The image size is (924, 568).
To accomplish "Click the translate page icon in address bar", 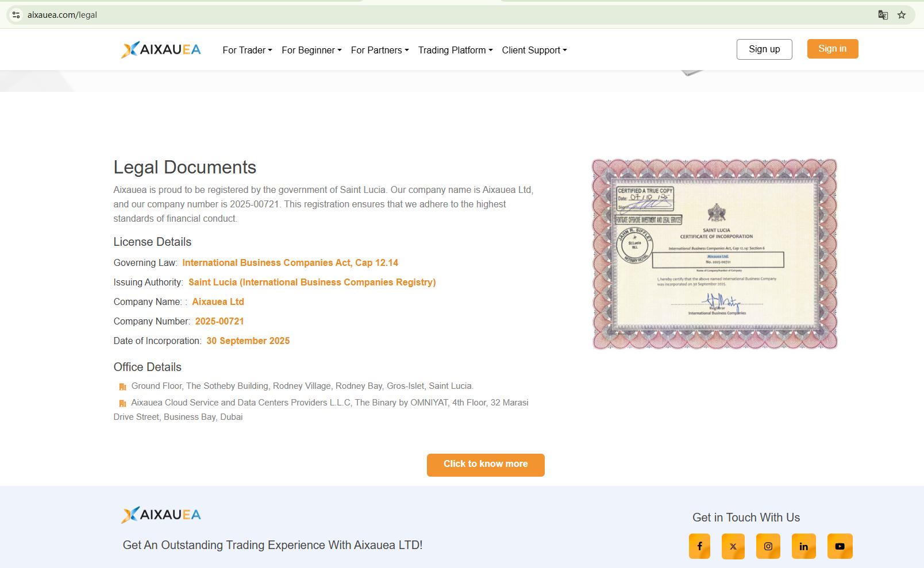I will [x=883, y=15].
